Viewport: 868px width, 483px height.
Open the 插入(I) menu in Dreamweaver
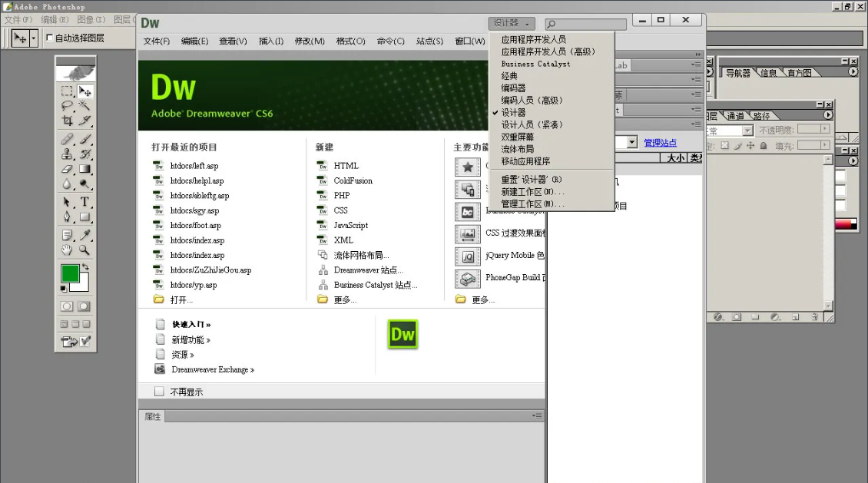(x=270, y=41)
